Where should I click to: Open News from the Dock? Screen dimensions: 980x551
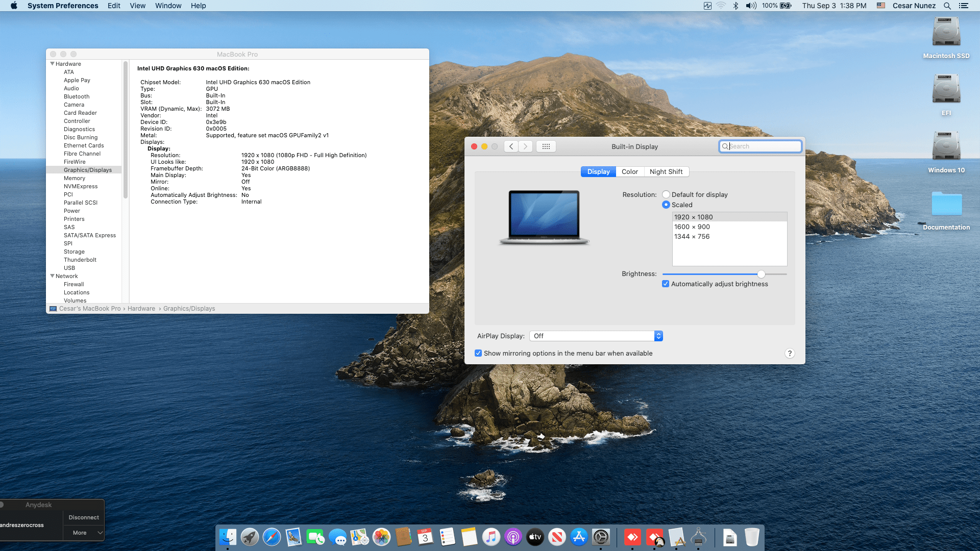coord(557,537)
